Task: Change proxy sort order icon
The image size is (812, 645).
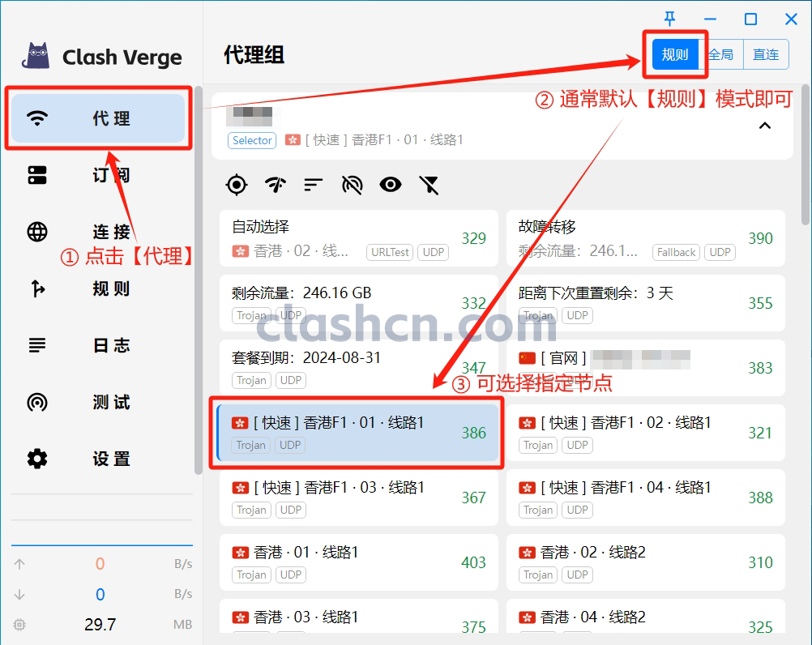Action: [314, 185]
